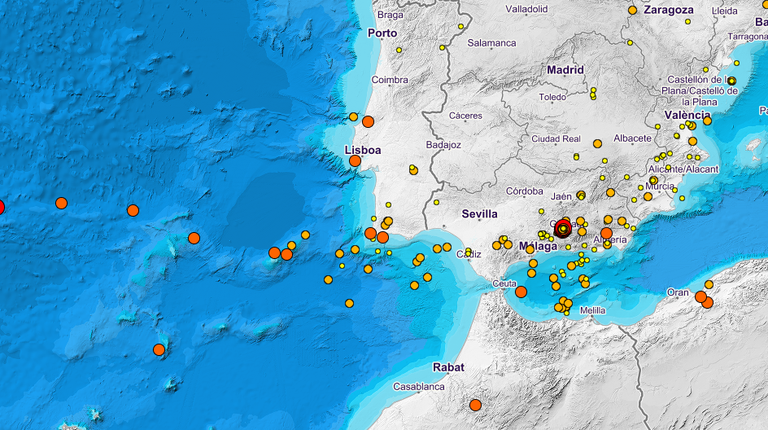Screen dimensions: 768x430
Task: Click the Madrid city label
Action: (565, 70)
